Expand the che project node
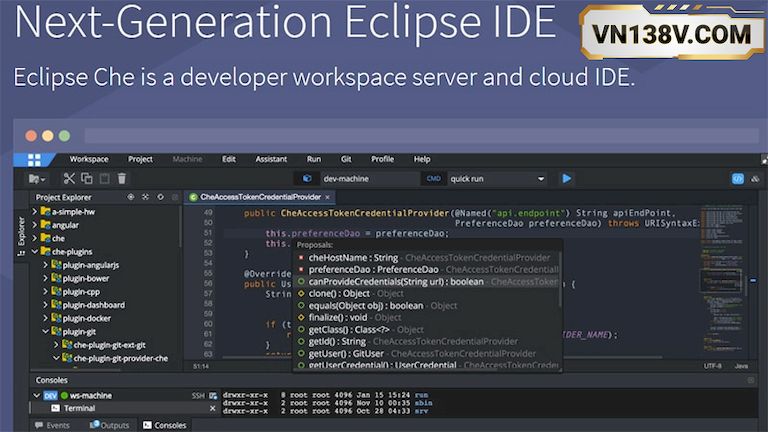This screenshot has width=768, height=432. (34, 238)
